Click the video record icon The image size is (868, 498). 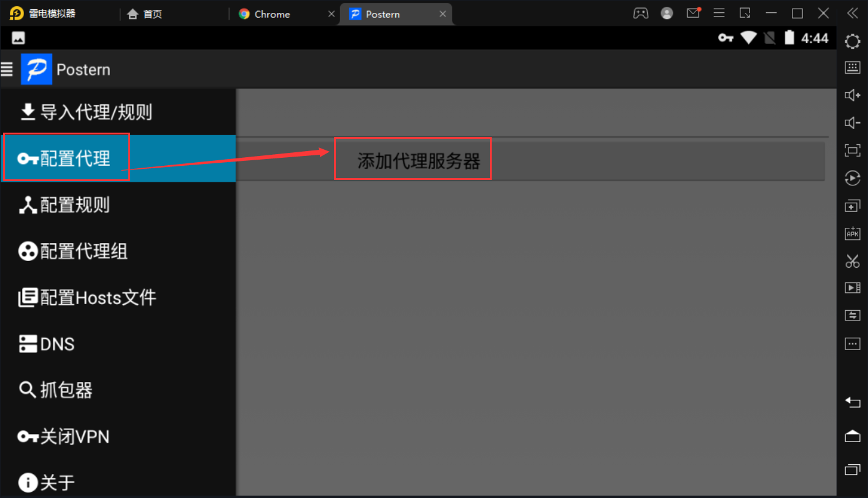[853, 287]
